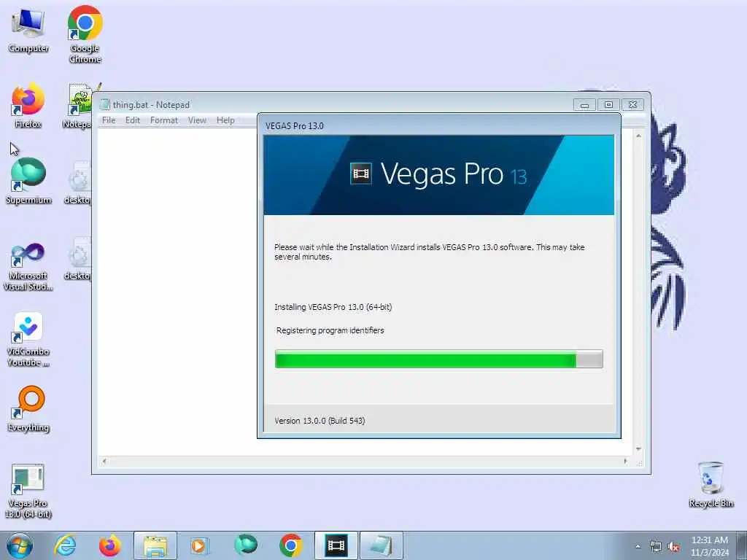Click the network tray icon
The height and width of the screenshot is (560, 747).
pyautogui.click(x=656, y=547)
